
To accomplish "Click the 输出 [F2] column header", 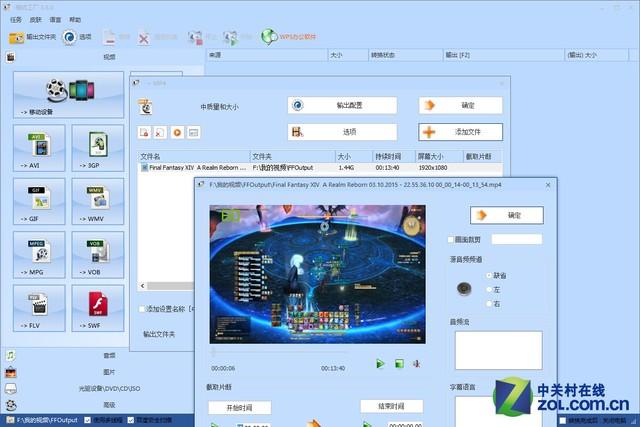I will pos(504,55).
